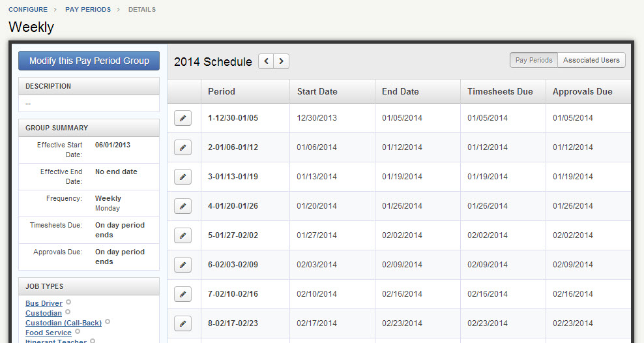This screenshot has width=644, height=343.
Task: Open Food Service job type link
Action: click(48, 333)
